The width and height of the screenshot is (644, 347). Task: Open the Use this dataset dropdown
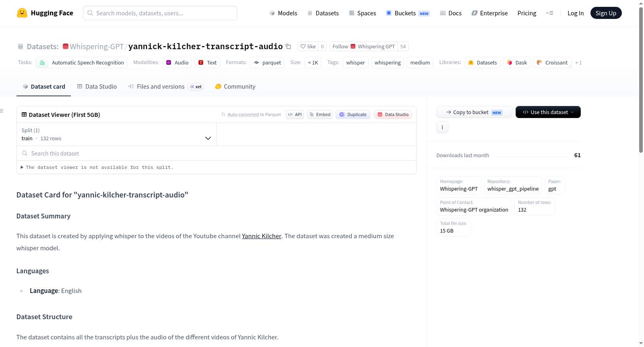coord(548,112)
